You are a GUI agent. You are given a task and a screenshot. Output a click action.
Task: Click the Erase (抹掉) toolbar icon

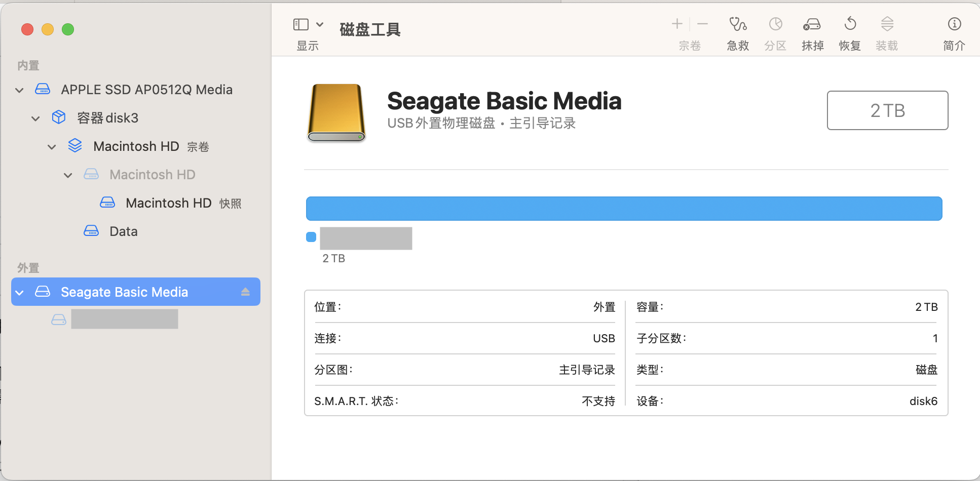pos(812,24)
